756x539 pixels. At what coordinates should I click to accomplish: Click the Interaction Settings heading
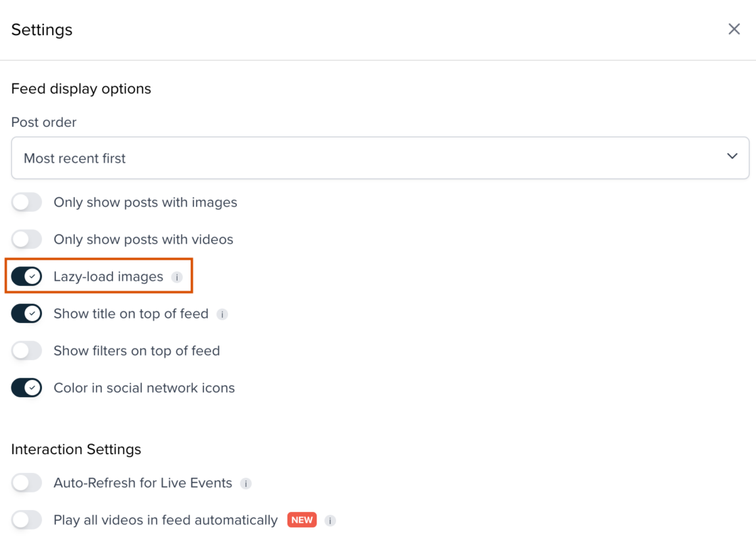pyautogui.click(x=76, y=449)
